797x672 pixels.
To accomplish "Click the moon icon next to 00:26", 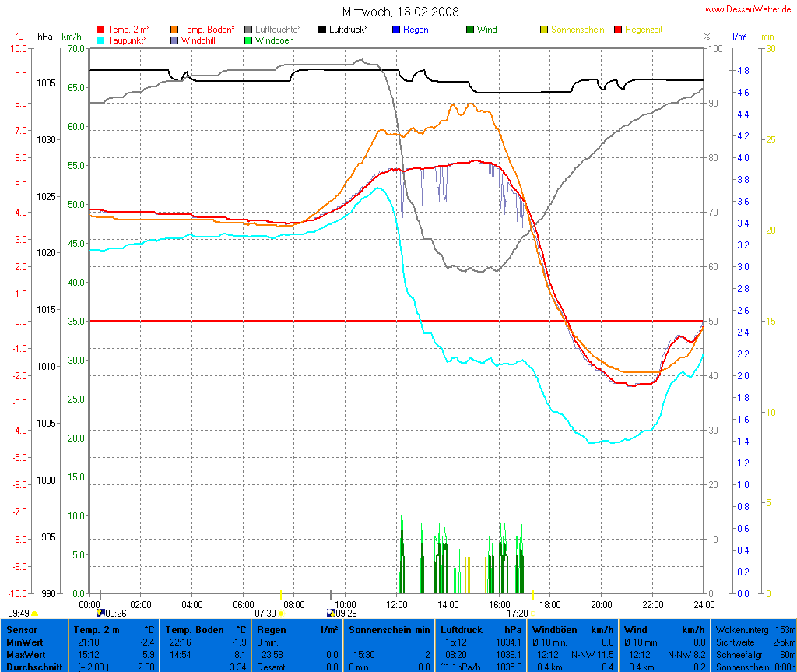I will coord(100,614).
